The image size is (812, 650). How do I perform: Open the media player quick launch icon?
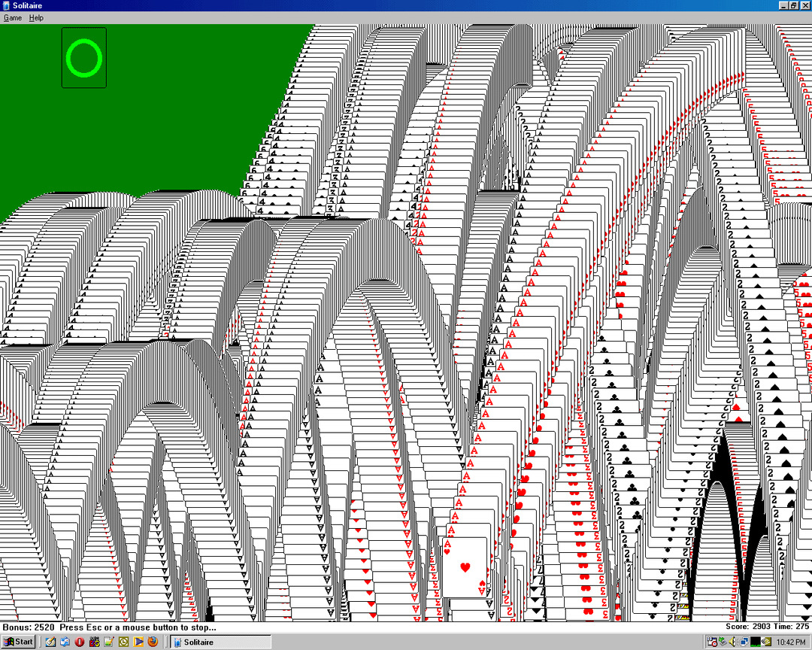[138, 642]
